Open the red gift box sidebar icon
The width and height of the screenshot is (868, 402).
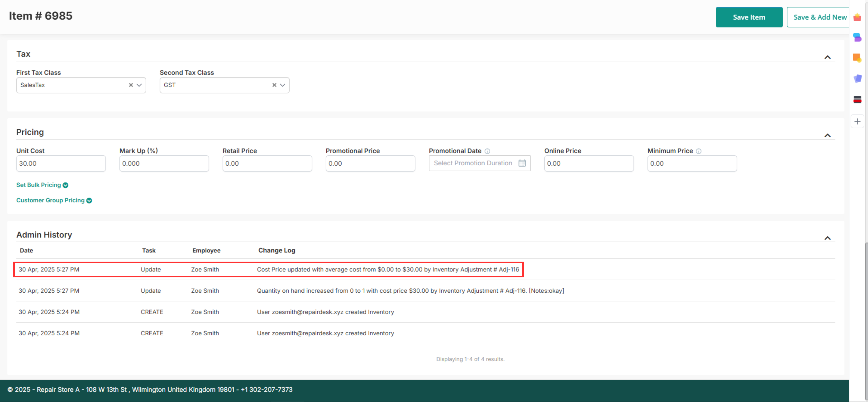[857, 17]
